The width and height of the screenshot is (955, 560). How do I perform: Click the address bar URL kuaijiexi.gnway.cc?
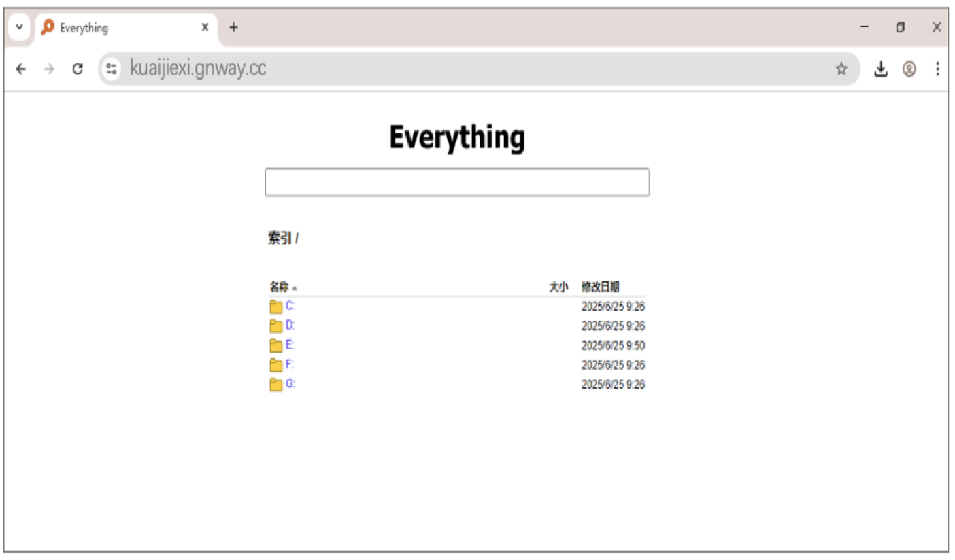[198, 69]
